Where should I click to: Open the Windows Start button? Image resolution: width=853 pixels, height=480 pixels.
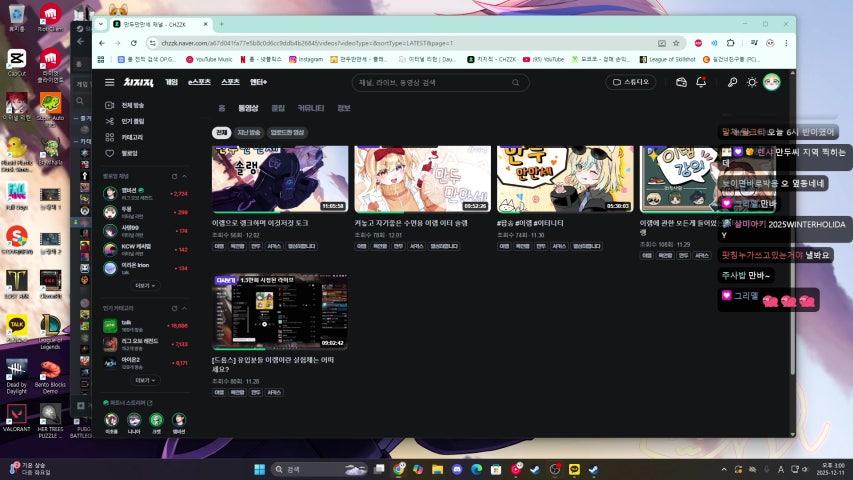(x=259, y=469)
